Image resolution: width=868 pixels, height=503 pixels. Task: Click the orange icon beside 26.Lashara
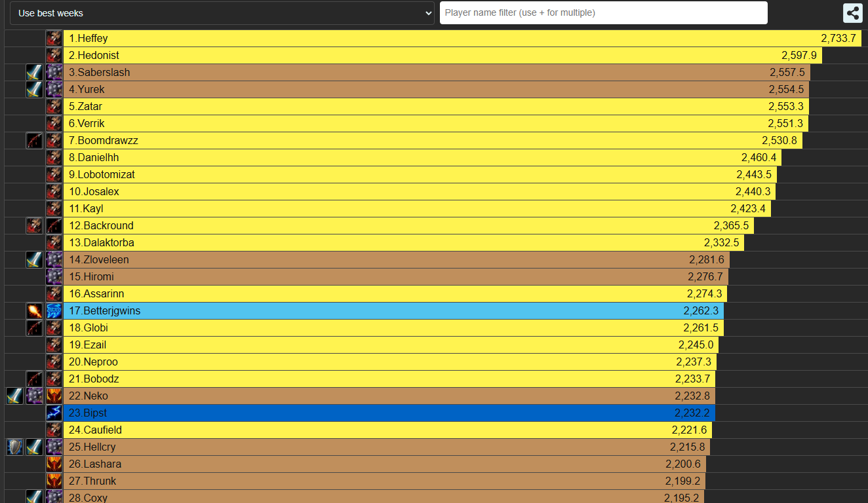pos(54,464)
